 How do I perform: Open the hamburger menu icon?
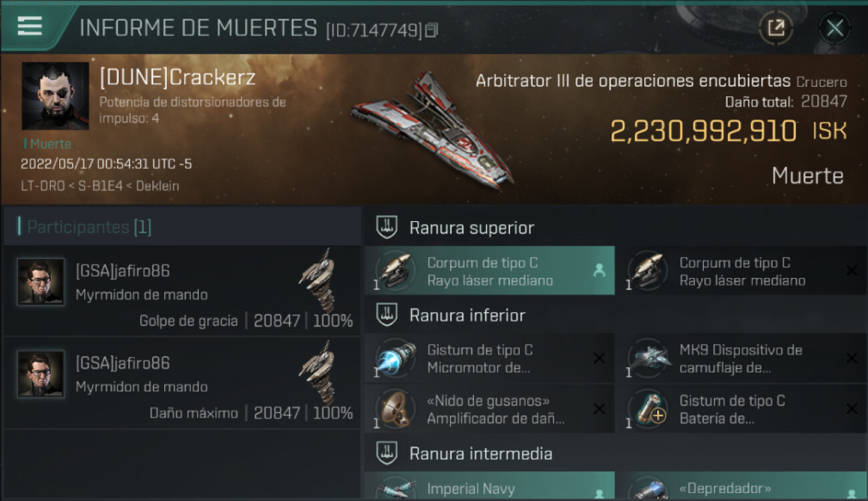pyautogui.click(x=30, y=26)
